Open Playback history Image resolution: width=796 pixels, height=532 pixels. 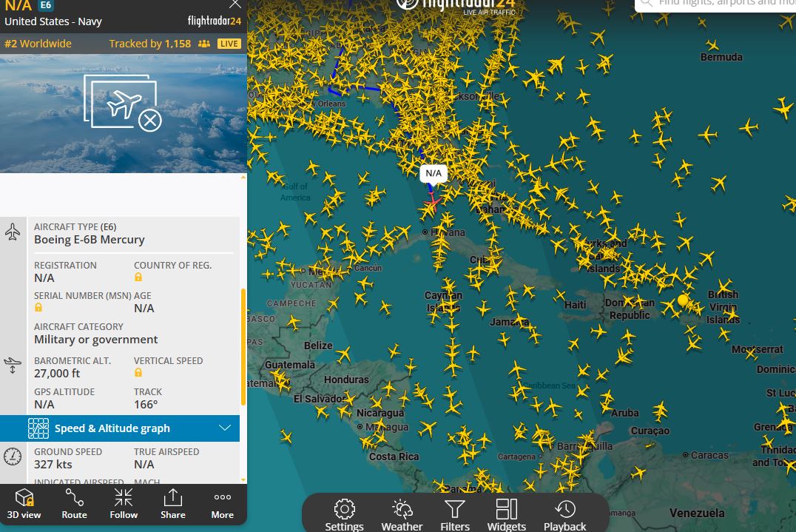pos(565,515)
